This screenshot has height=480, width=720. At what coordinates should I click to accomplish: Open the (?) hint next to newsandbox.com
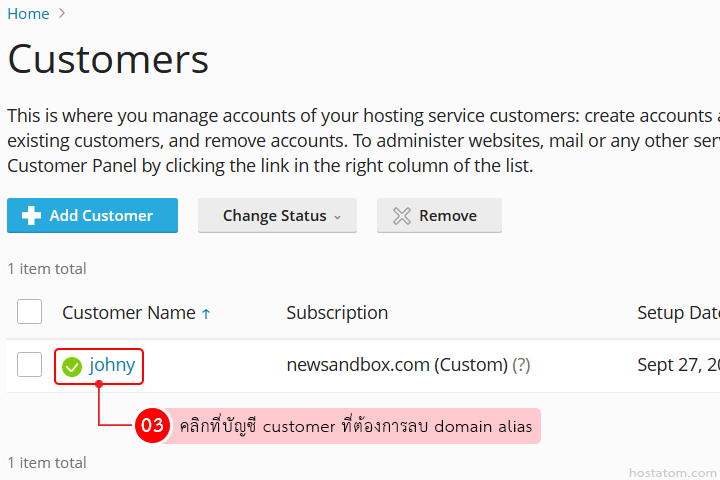(x=521, y=366)
